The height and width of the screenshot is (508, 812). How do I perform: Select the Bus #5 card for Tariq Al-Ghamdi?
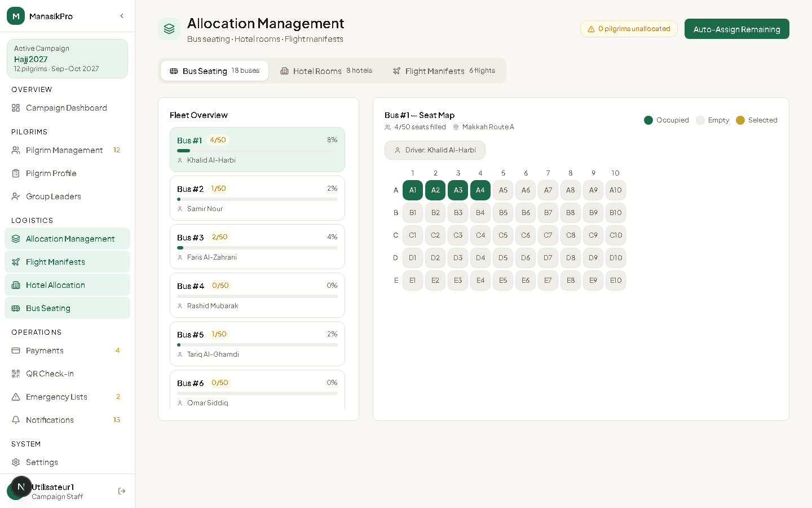(257, 344)
